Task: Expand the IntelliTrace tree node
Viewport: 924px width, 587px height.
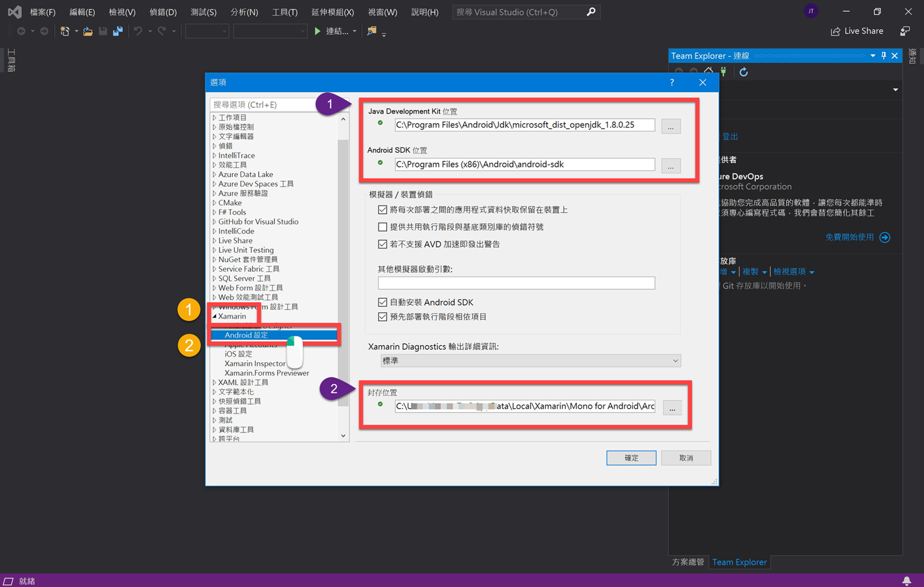Action: 214,155
